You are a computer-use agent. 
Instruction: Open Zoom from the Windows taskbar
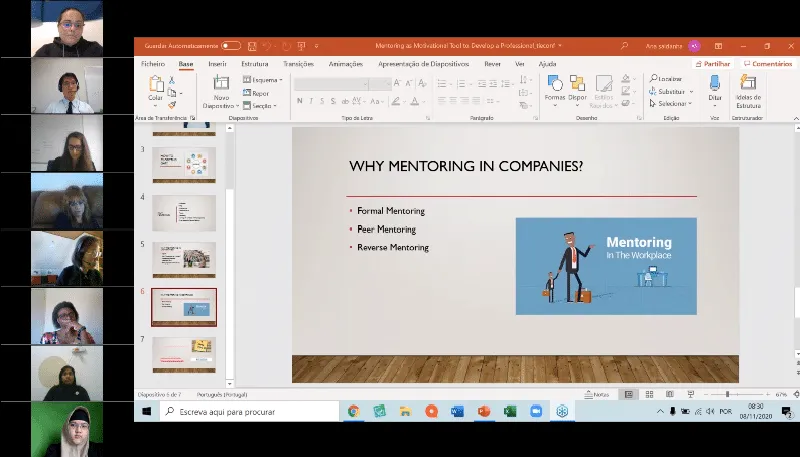[x=535, y=411]
